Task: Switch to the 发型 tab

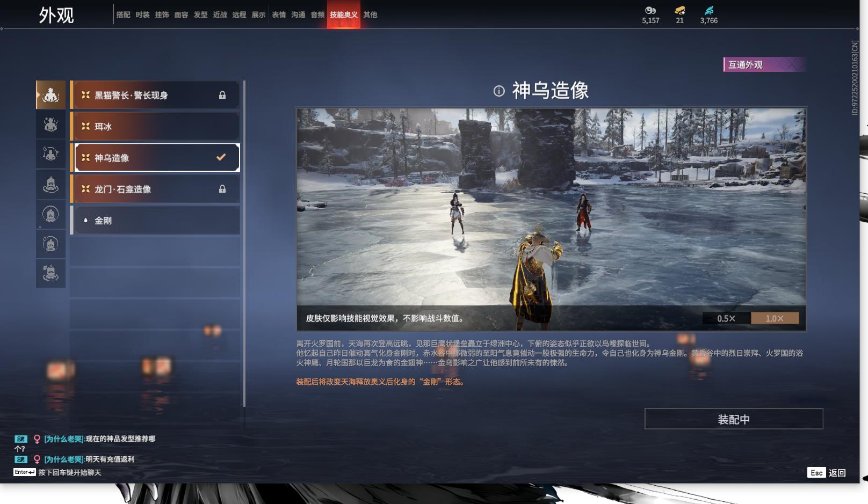Action: click(201, 15)
